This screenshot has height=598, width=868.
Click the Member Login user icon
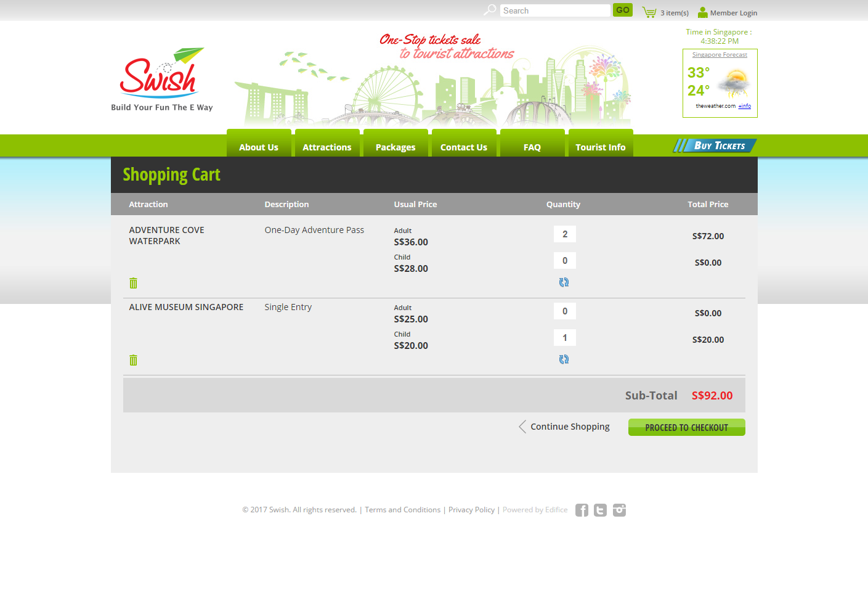point(703,12)
